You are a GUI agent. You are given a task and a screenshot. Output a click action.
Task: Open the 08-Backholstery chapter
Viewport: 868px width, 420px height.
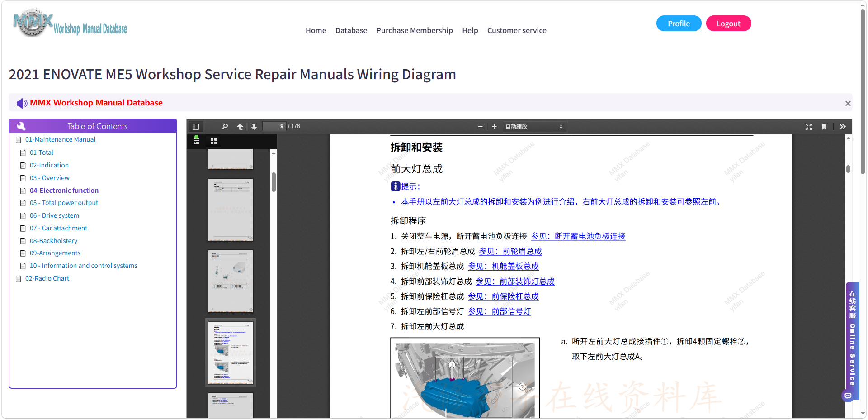(x=53, y=241)
